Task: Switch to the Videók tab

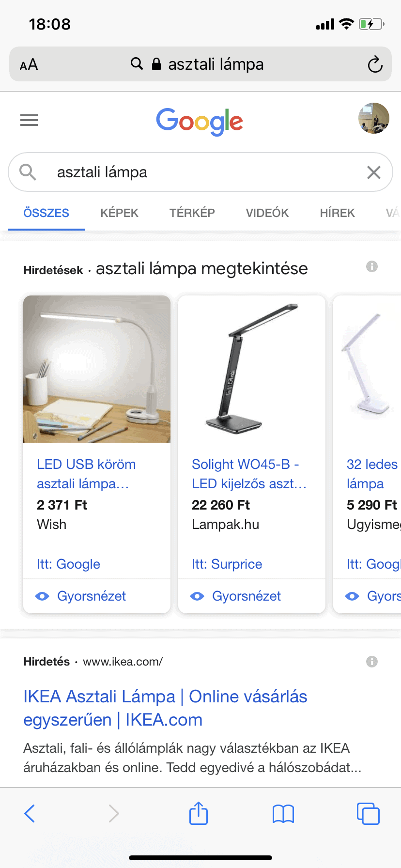Action: 267,213
